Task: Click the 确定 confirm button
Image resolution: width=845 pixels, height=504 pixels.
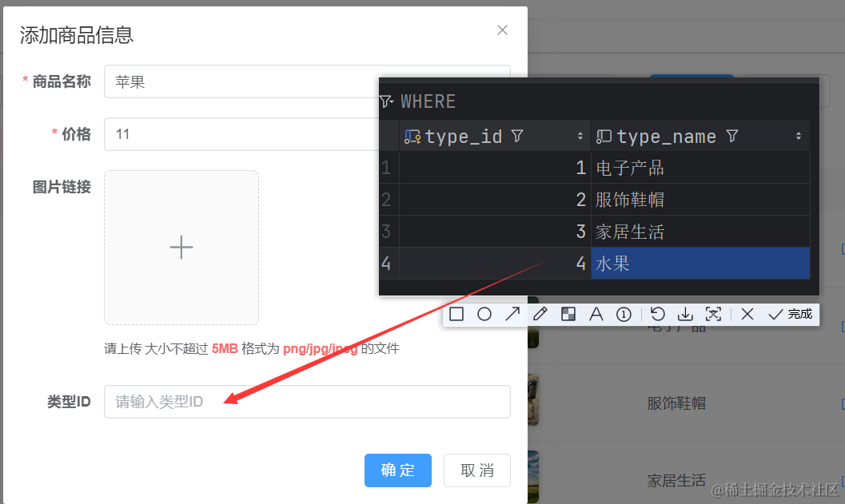Action: (x=397, y=470)
